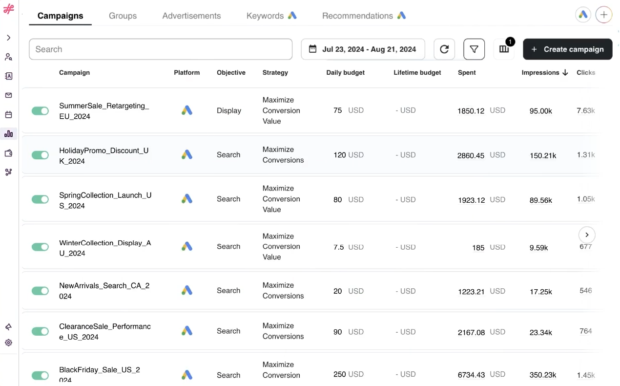The width and height of the screenshot is (620, 386).
Task: Toggle off the HolidayPromo_Discount_UK_2024 campaign
Action: pyautogui.click(x=40, y=155)
